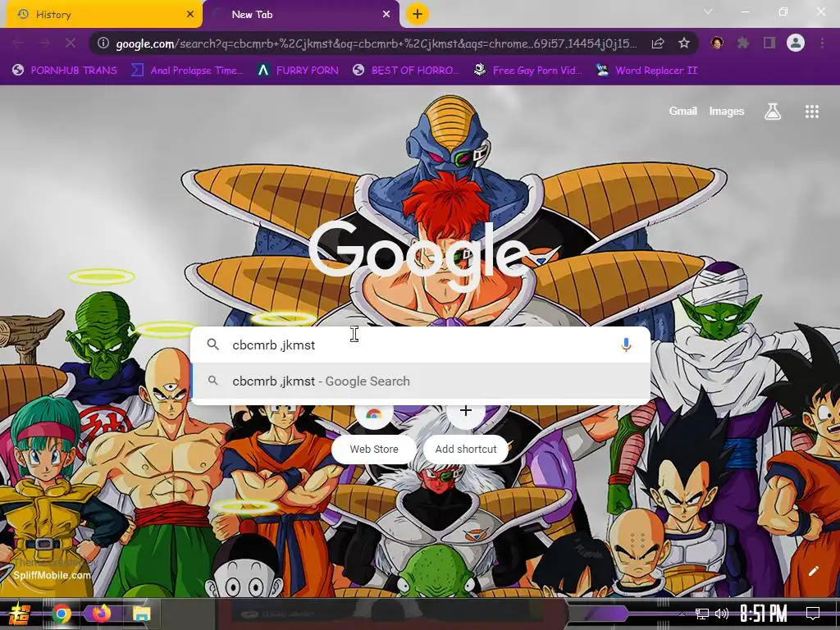
Task: Click the address bar URL
Action: [376, 43]
